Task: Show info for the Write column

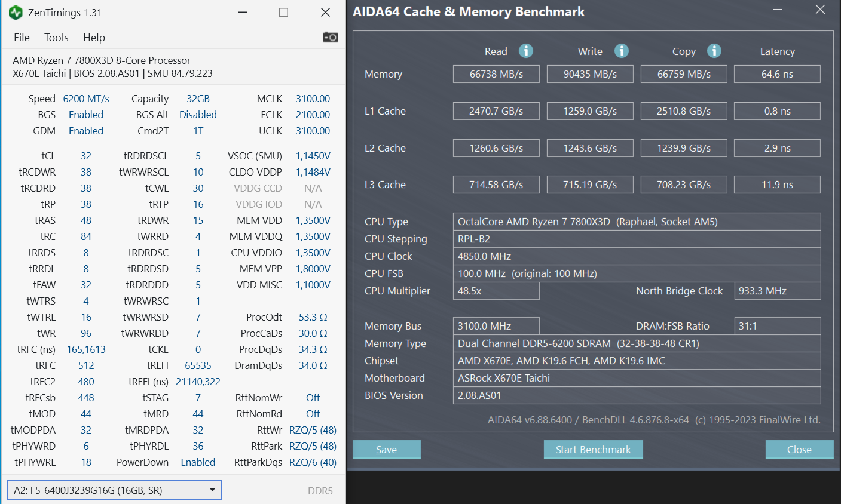Action: 622,51
